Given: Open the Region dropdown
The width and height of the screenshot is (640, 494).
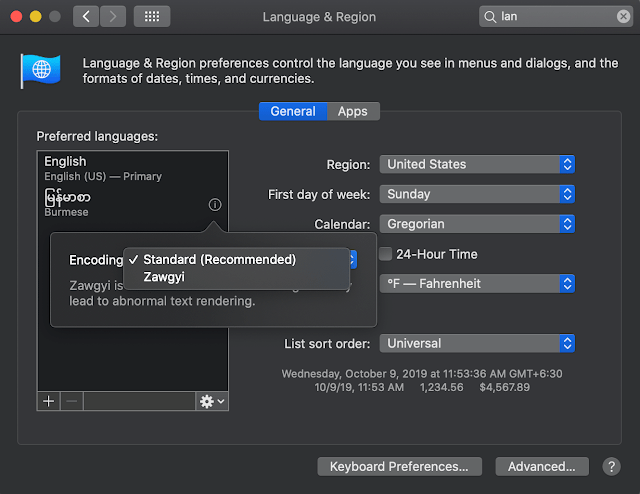Looking at the screenshot, I should (477, 164).
